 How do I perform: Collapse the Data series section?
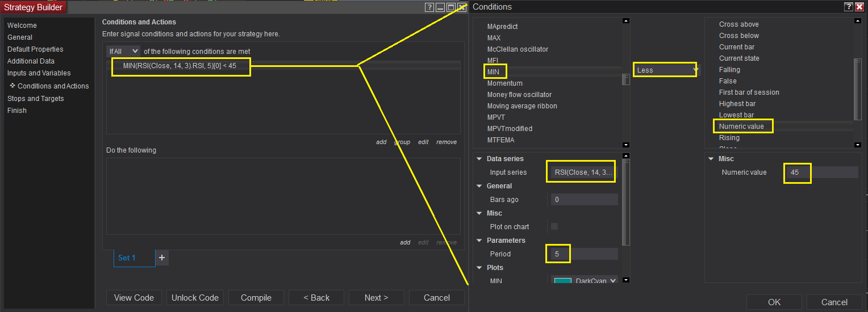(x=480, y=159)
